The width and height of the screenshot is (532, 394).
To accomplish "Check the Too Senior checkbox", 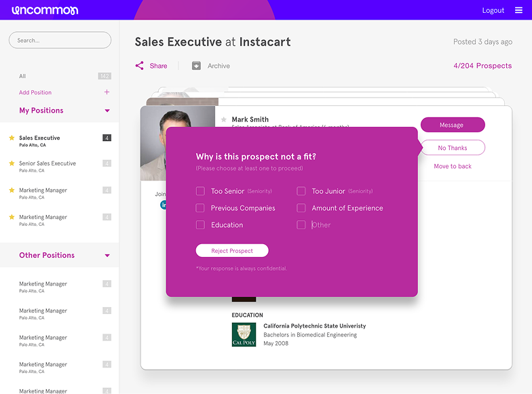I will coord(200,191).
